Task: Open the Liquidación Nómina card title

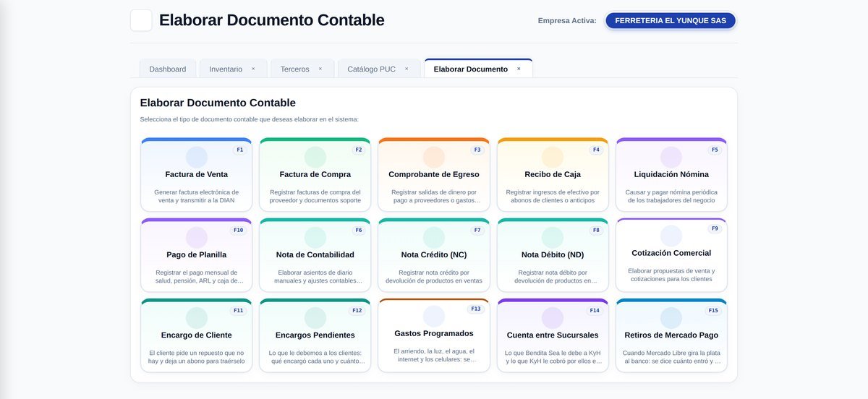Action: tap(671, 174)
